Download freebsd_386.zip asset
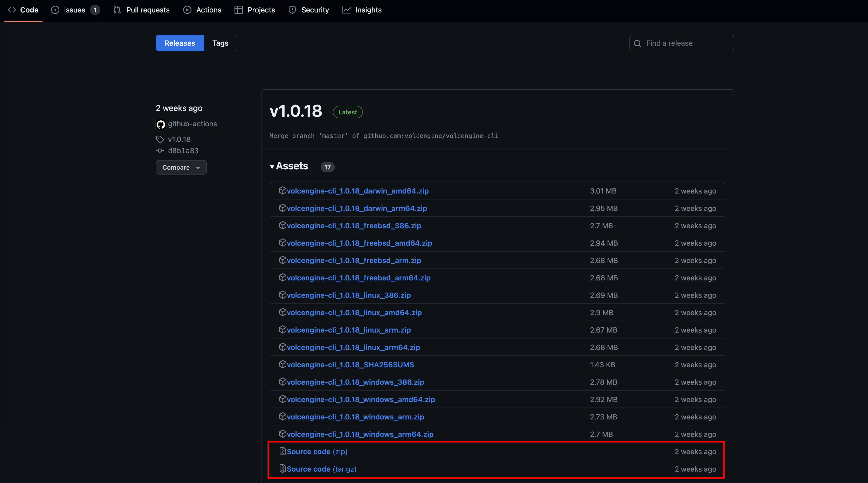 tap(354, 226)
